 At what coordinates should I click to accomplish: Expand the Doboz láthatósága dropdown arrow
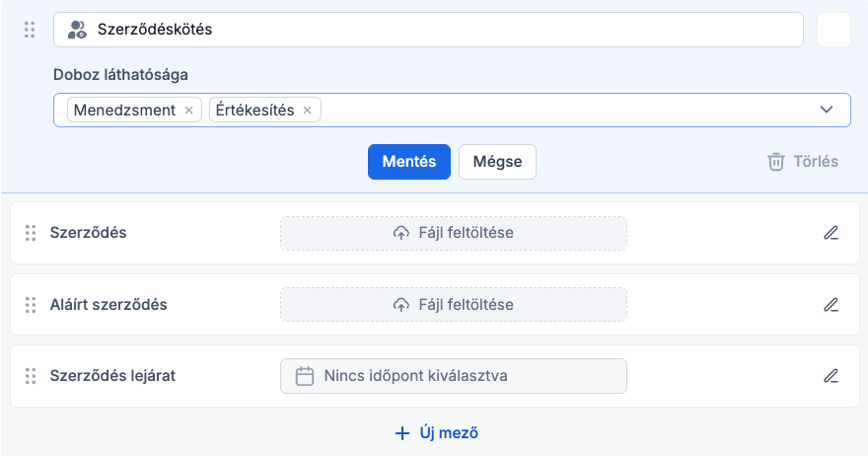point(827,110)
